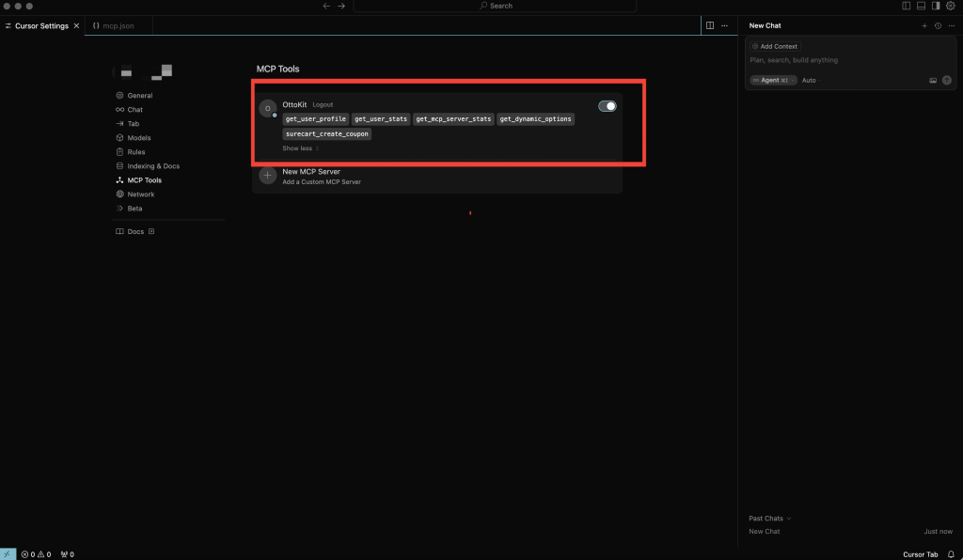Attach an image to chat
Screen dimensions: 963x560
933,81
